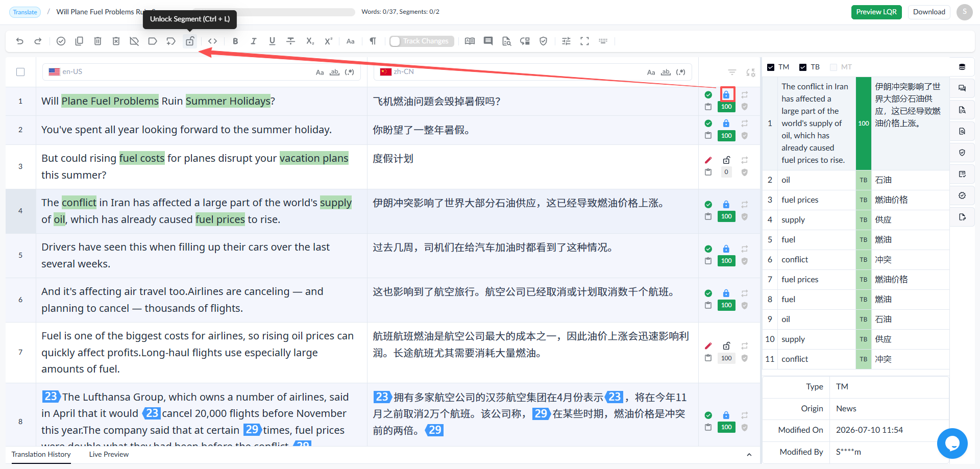This screenshot has height=469, width=980.
Task: Toggle underline formatting
Action: 272,41
